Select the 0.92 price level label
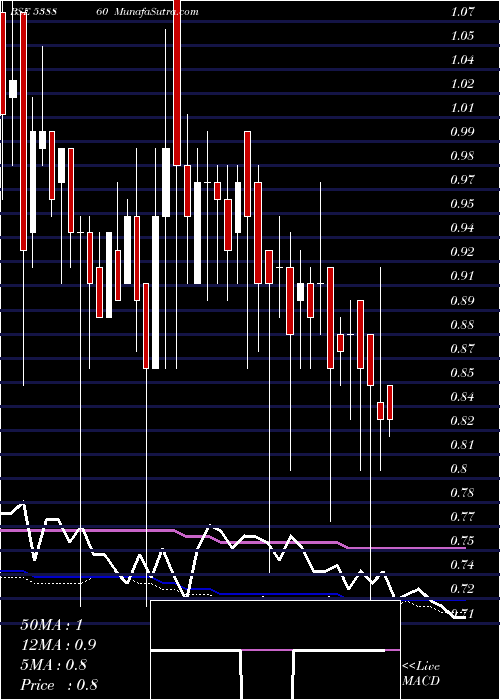The height and width of the screenshot is (700, 500). point(462,253)
